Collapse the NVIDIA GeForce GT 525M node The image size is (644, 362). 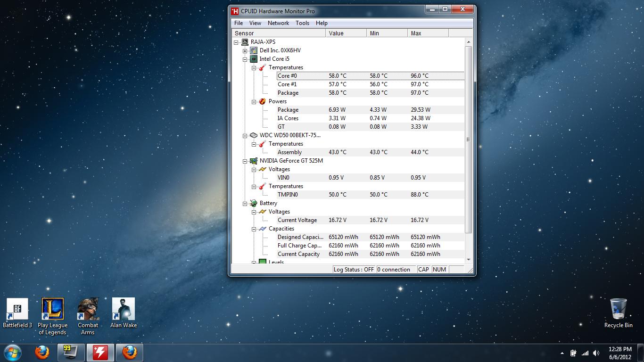click(x=245, y=161)
